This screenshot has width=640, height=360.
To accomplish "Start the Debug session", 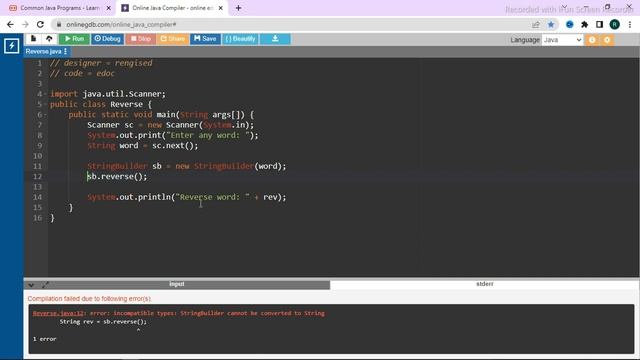I will [x=107, y=39].
